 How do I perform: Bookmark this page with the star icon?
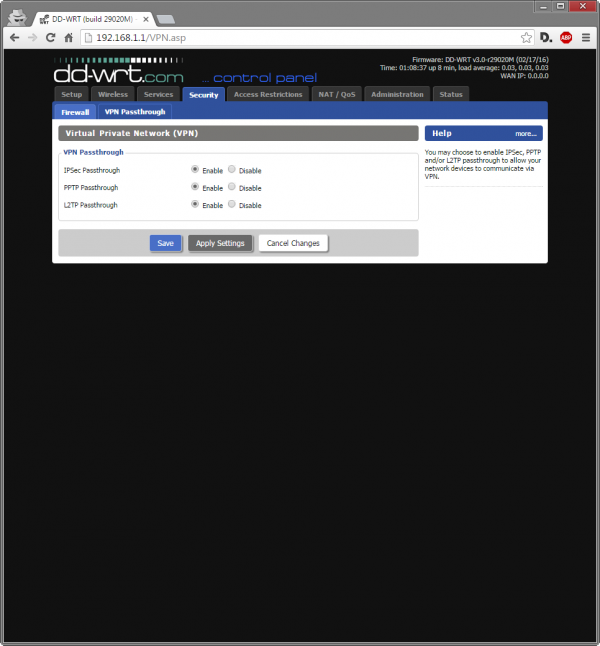526,37
